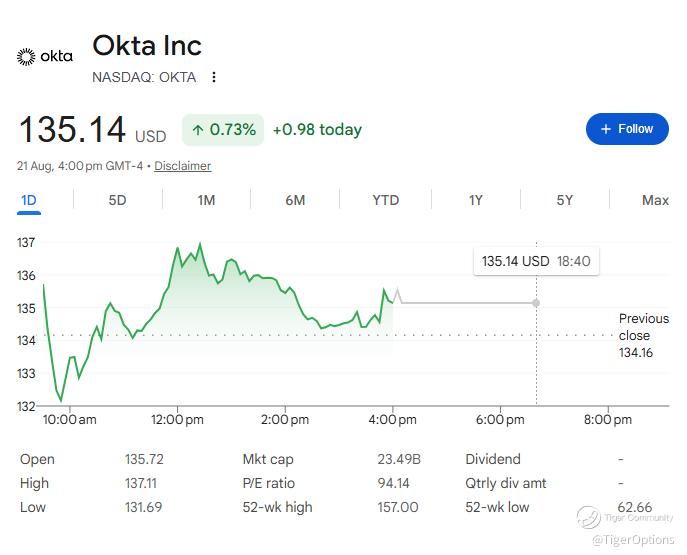The width and height of the screenshot is (687, 555).
Task: Click the green up-arrow percentage badge
Action: (223, 130)
